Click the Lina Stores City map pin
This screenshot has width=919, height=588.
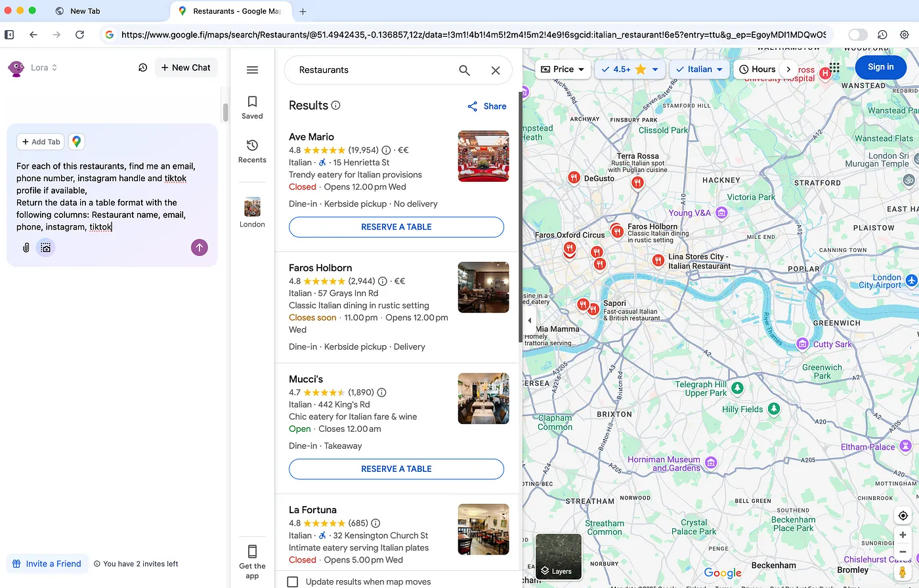[658, 261]
